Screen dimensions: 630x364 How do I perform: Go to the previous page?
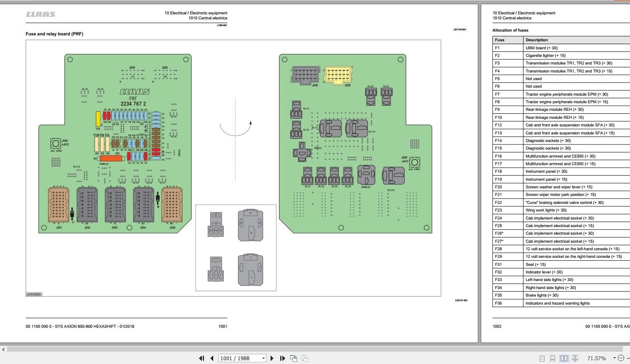click(212, 358)
